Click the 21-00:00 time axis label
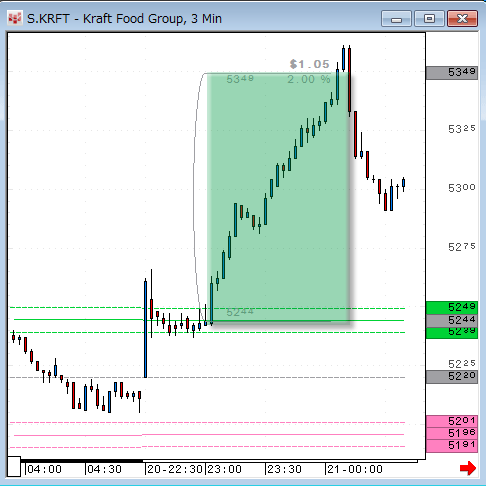486x486 pixels. point(355,469)
